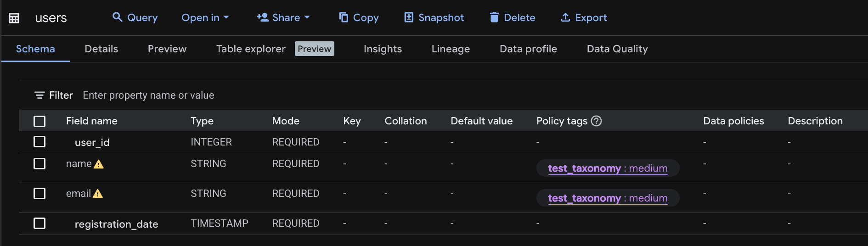
Task: Expand the Open in dropdown
Action: pyautogui.click(x=205, y=17)
